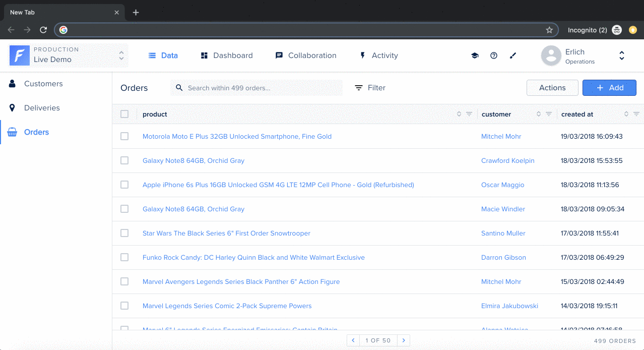
Task: Check the Funko Rock Candy order row
Action: coord(124,257)
